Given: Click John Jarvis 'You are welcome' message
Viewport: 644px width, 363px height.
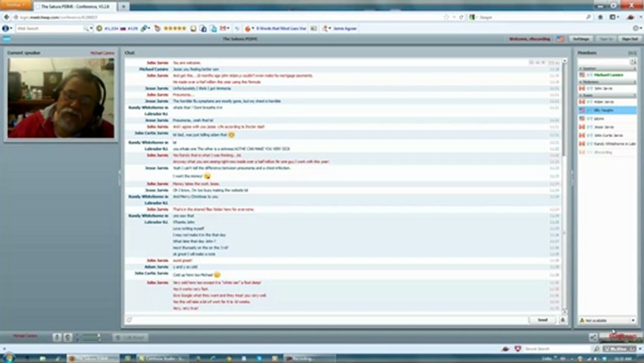Looking at the screenshot, I should (x=186, y=63).
